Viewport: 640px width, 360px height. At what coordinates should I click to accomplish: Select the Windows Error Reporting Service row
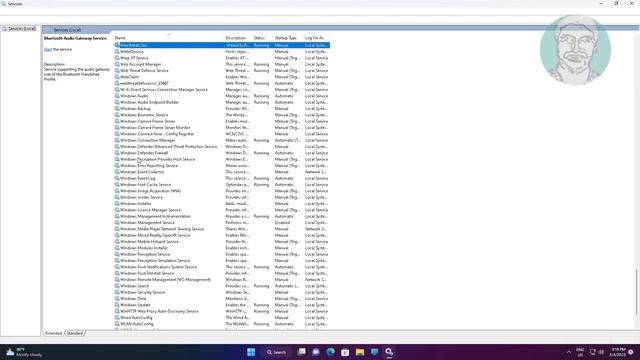(222, 165)
